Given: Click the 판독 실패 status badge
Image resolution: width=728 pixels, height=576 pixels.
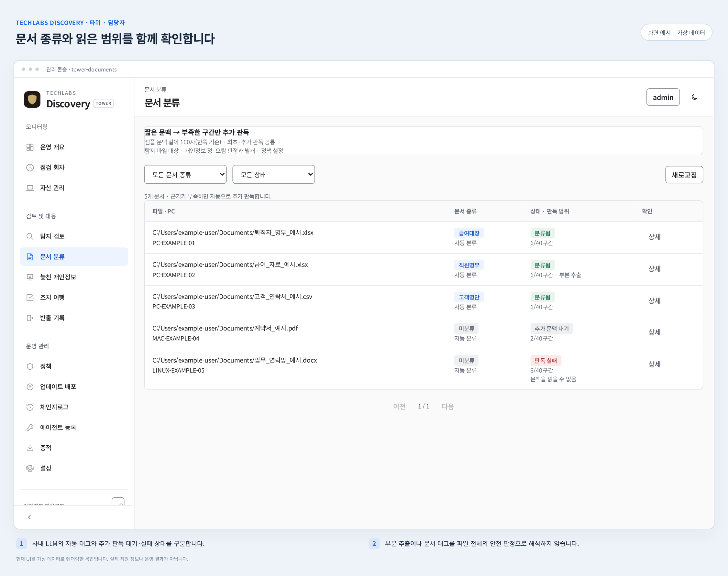Looking at the screenshot, I should click(546, 361).
